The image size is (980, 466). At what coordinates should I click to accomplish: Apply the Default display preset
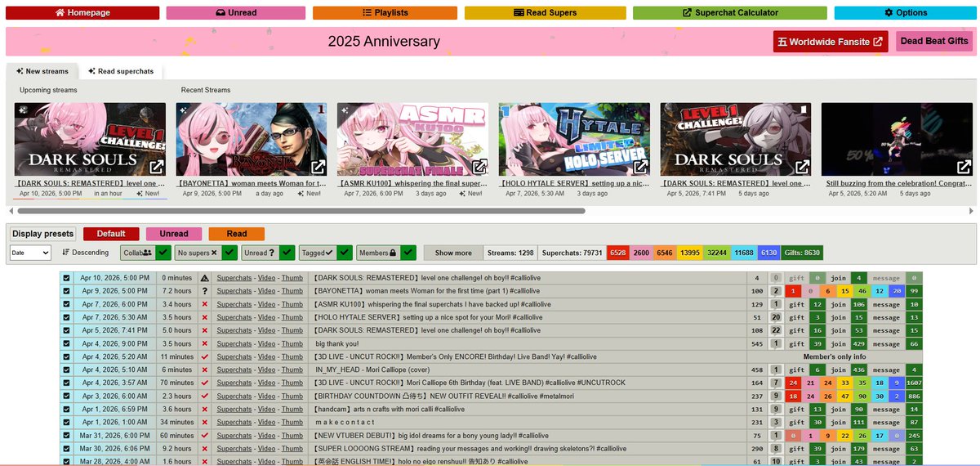[x=111, y=233]
